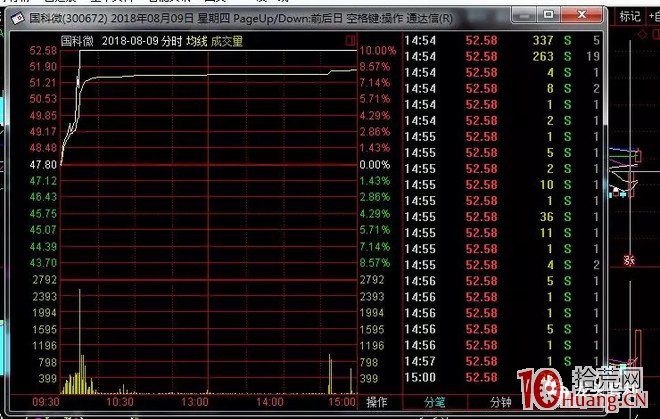660x419 pixels.
Task: Select the final 15:00 tick row
Action: tap(503, 377)
